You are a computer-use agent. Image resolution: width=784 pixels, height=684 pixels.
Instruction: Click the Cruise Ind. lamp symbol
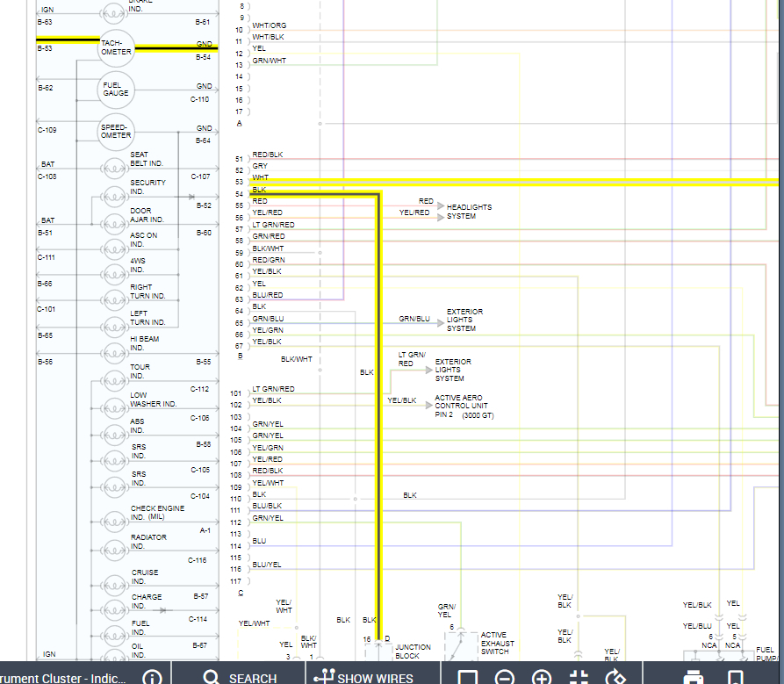point(113,585)
